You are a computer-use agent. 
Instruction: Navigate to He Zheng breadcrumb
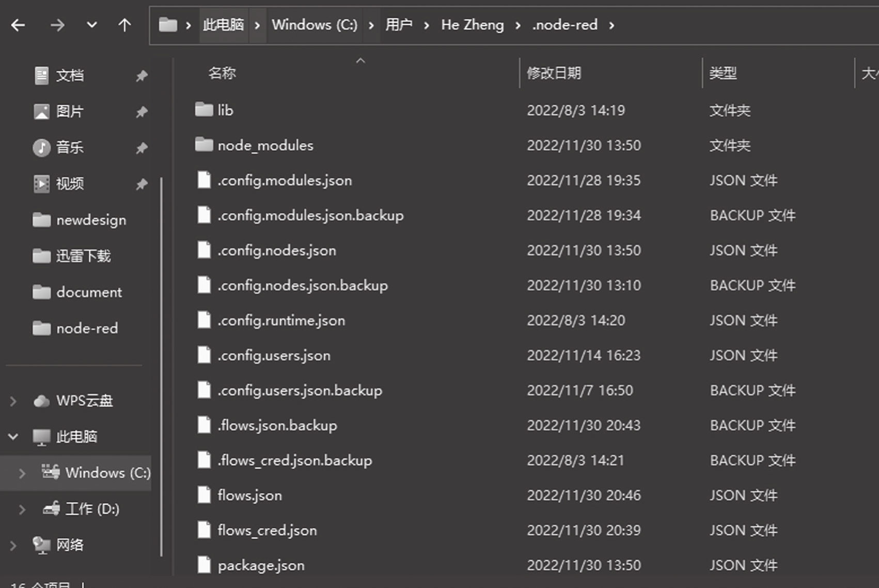[473, 25]
